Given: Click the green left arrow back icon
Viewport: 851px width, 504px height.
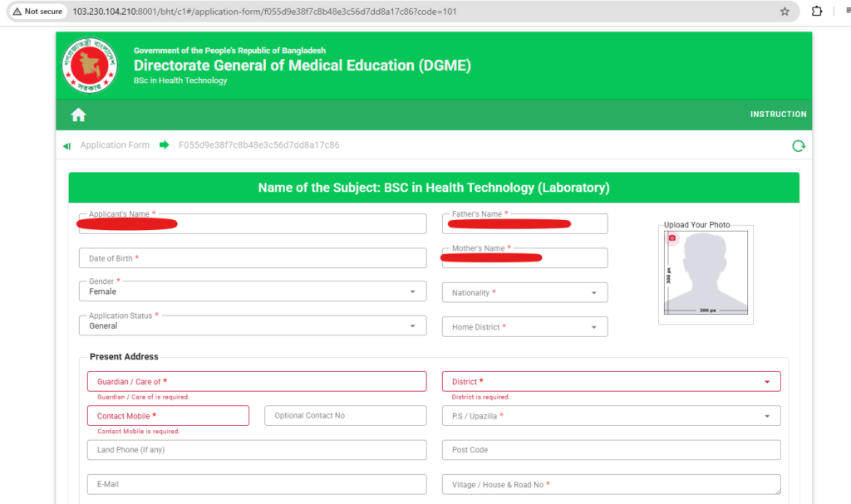Looking at the screenshot, I should (66, 146).
